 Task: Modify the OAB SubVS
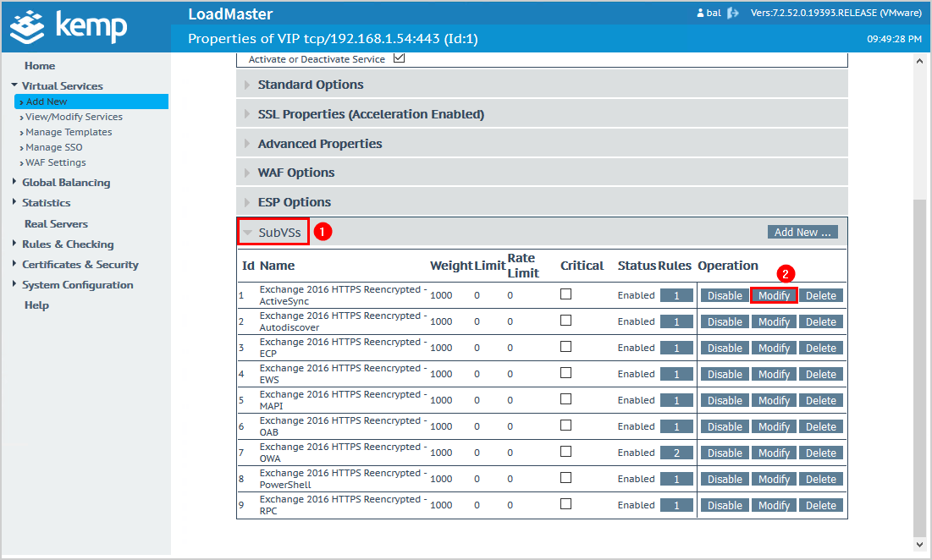774,426
